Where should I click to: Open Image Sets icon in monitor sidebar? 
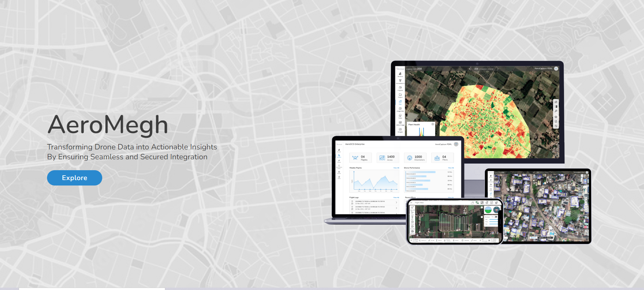tap(400, 109)
